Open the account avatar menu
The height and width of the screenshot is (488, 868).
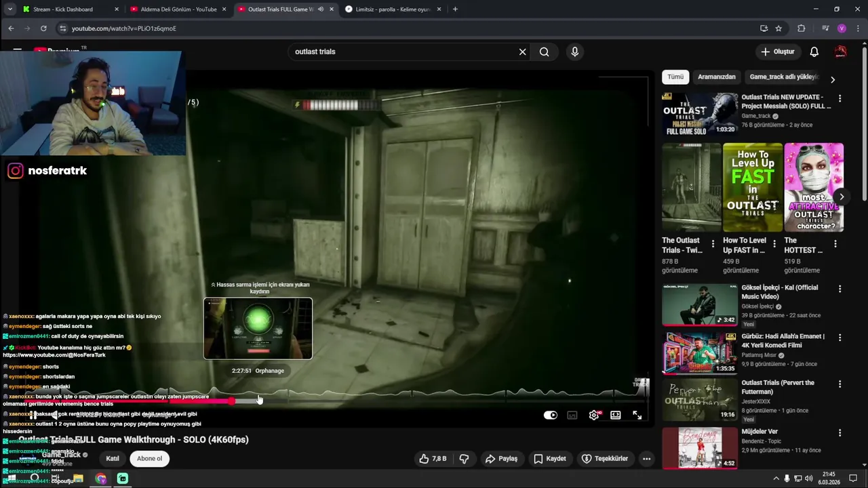pos(841,52)
